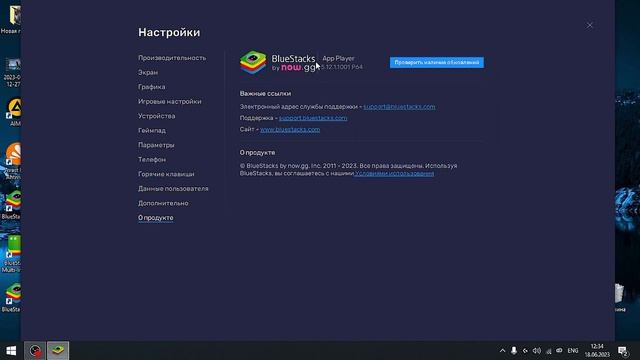640x360 pixels.
Task: Open the Производительность settings section
Action: (172, 58)
